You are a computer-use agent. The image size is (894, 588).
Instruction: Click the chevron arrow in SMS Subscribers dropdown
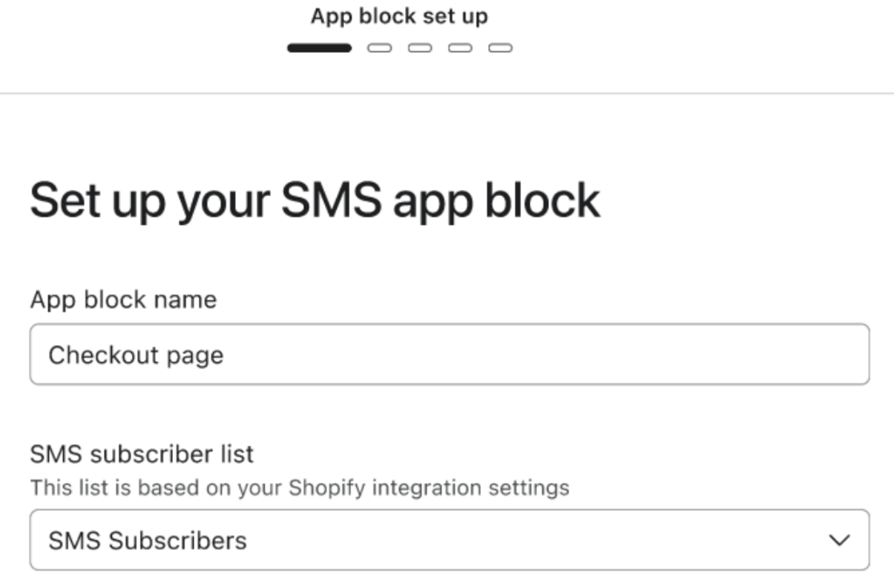pyautogui.click(x=839, y=540)
